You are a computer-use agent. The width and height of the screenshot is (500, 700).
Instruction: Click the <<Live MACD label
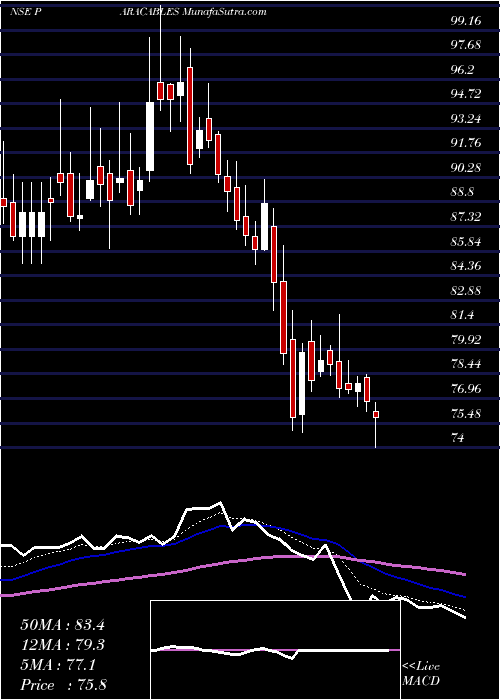(421, 674)
